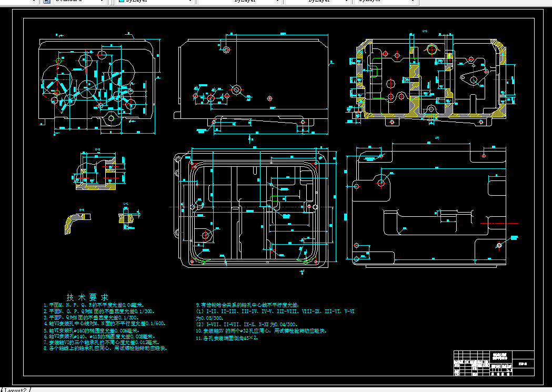
Task: Select note 5 mentioning ø160 ellipticity
Action: pos(92,331)
